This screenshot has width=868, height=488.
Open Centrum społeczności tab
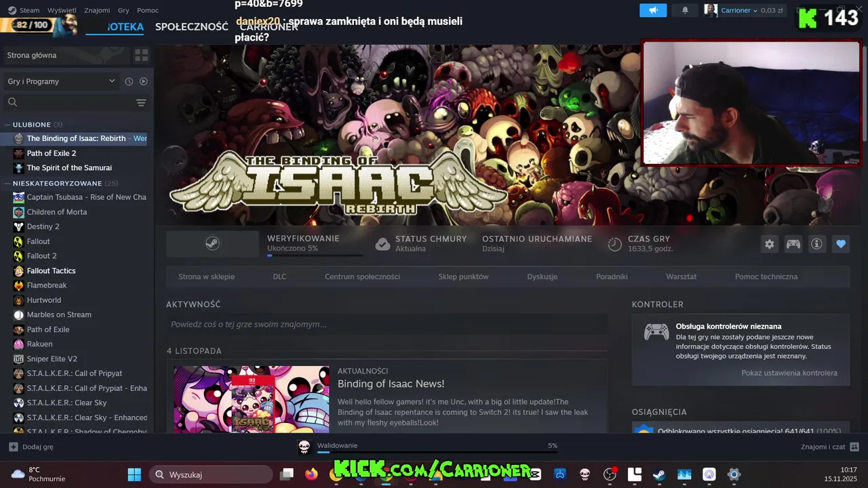point(362,277)
